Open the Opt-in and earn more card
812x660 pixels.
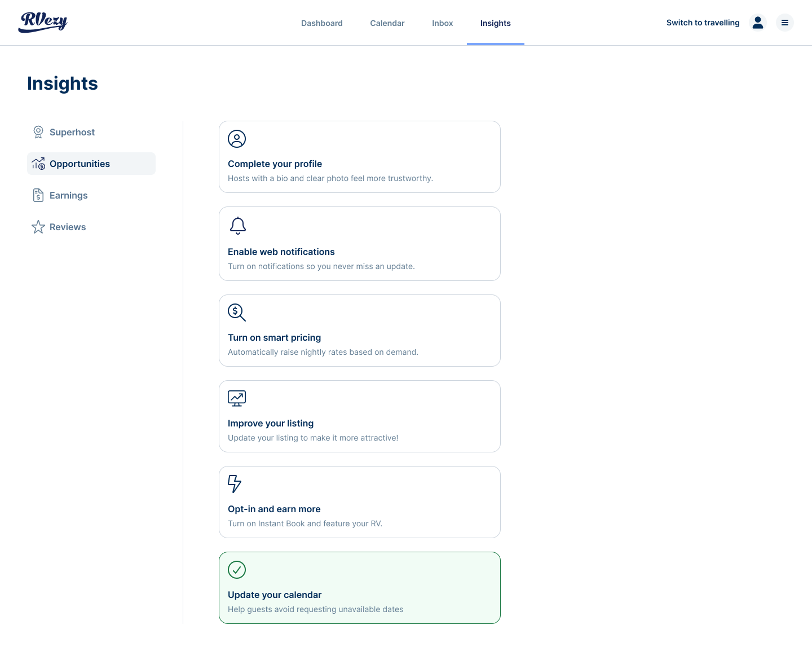click(359, 502)
